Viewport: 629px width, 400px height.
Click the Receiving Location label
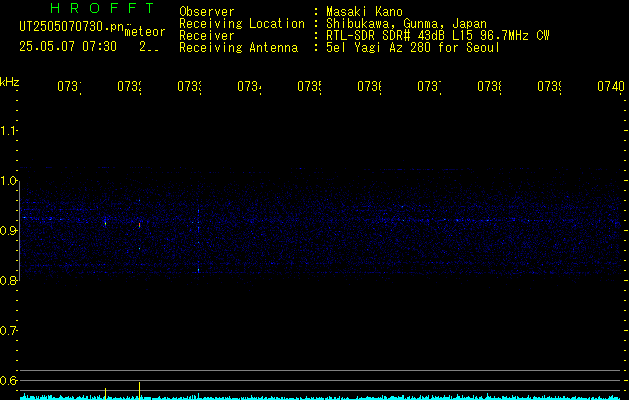point(242,24)
